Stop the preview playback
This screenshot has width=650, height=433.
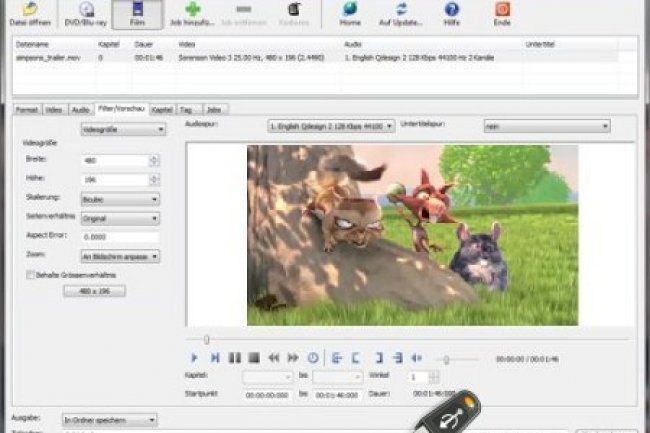click(254, 358)
